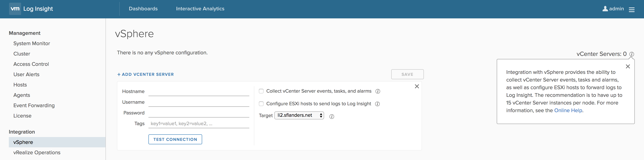
Task: Enable Configure ESXi hosts to send logs
Action: pyautogui.click(x=261, y=104)
